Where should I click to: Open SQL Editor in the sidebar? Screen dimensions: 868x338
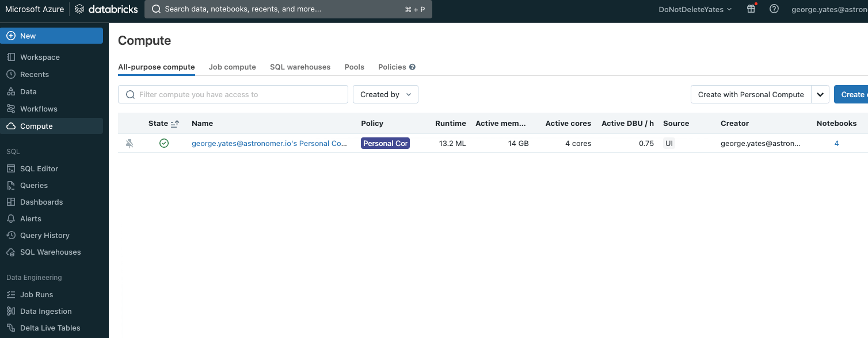pyautogui.click(x=39, y=169)
